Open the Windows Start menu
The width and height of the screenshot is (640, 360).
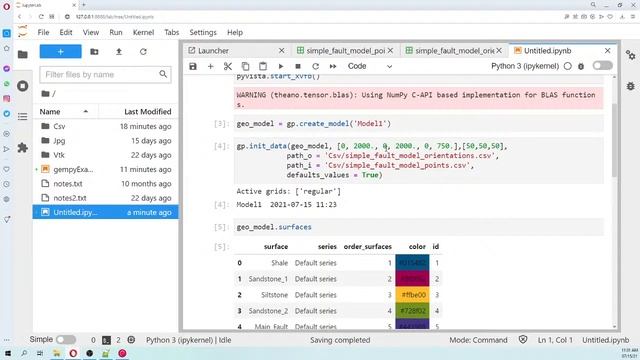[7, 353]
